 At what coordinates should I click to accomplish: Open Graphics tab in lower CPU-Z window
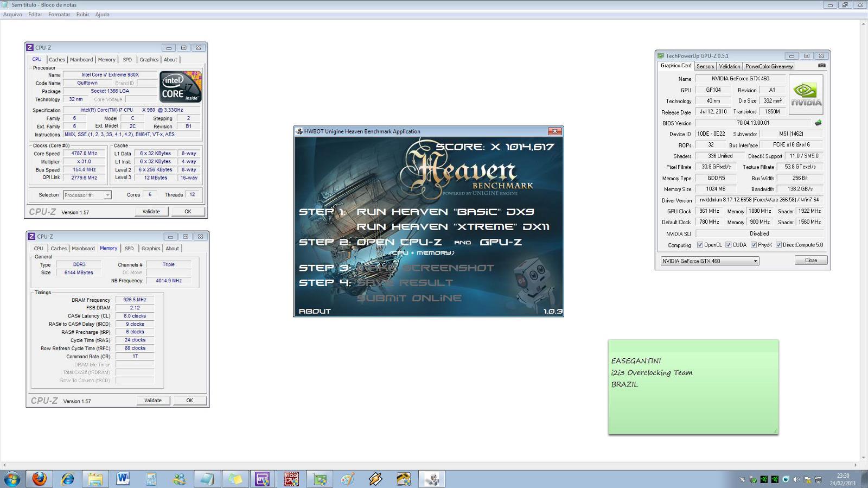tap(151, 249)
